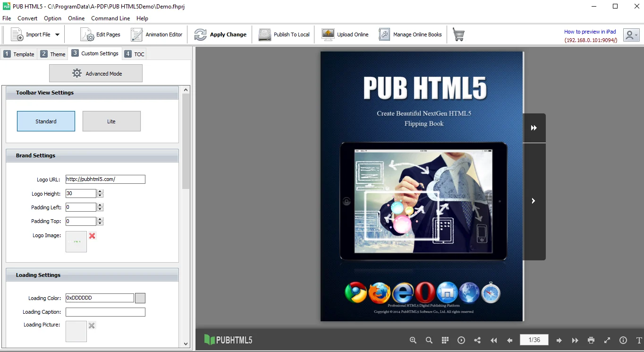Decrease Padding Left with down arrow
The image size is (644, 352).
pos(100,209)
